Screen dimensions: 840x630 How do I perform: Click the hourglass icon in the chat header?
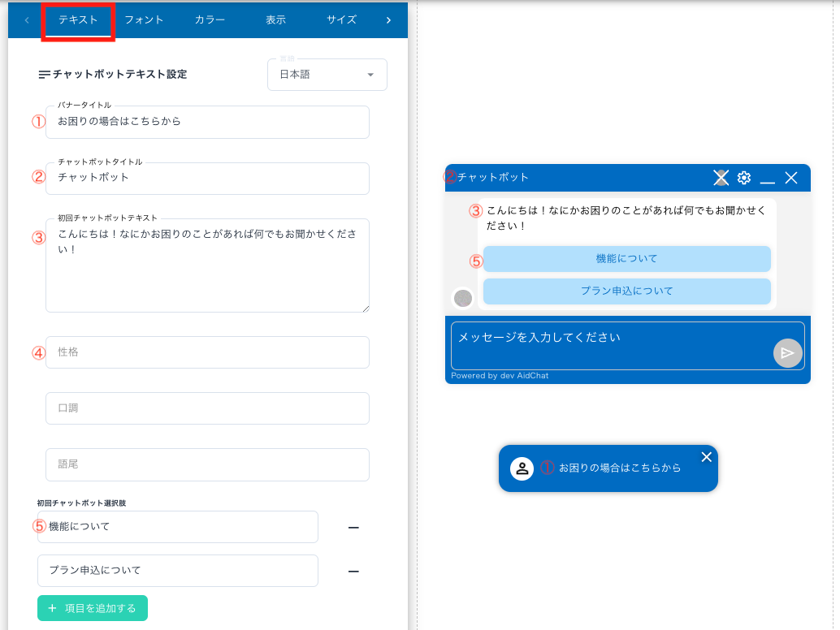coord(720,178)
